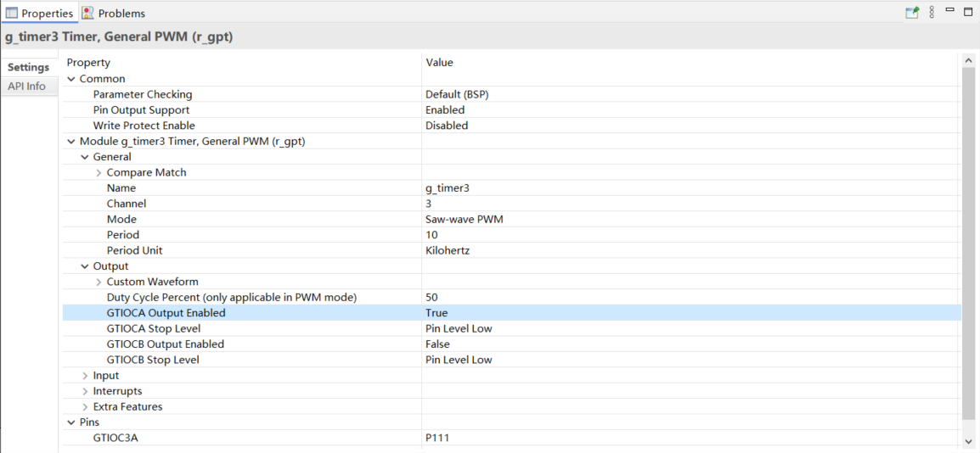Select the Settings side tab
This screenshot has width=980, height=453.
[x=29, y=67]
